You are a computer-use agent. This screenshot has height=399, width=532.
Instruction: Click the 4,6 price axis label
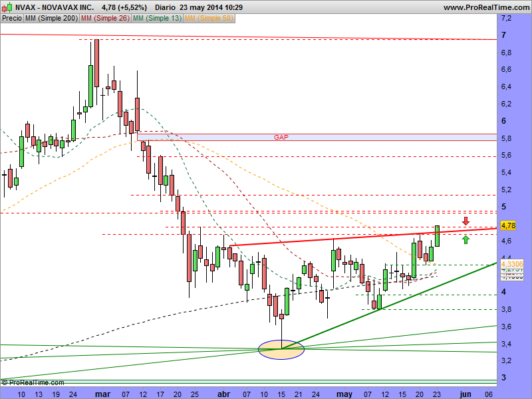coord(506,241)
